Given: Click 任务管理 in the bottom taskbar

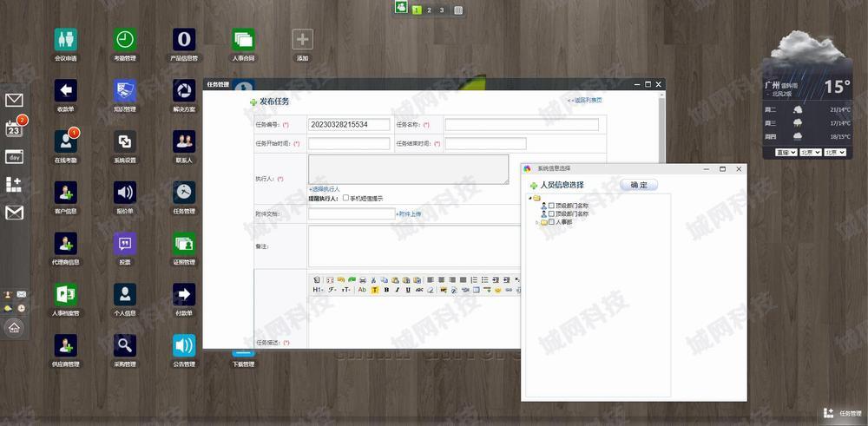Looking at the screenshot, I should click(842, 413).
